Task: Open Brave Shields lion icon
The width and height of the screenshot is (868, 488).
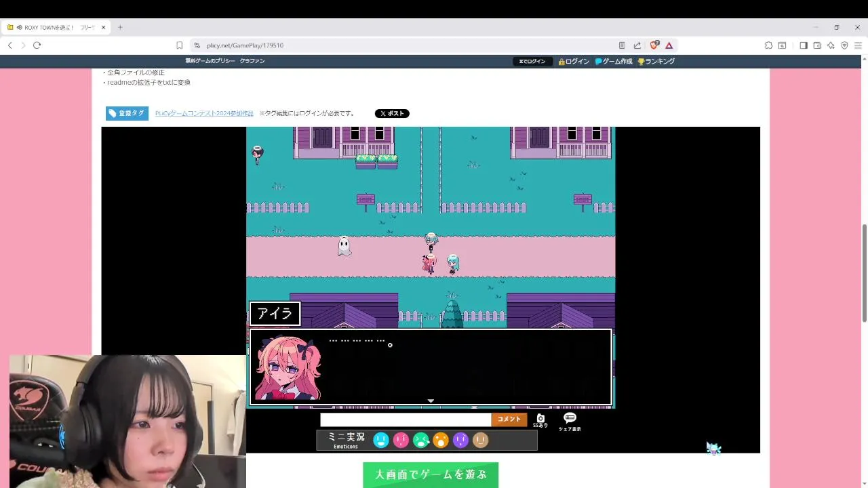Action: (654, 45)
